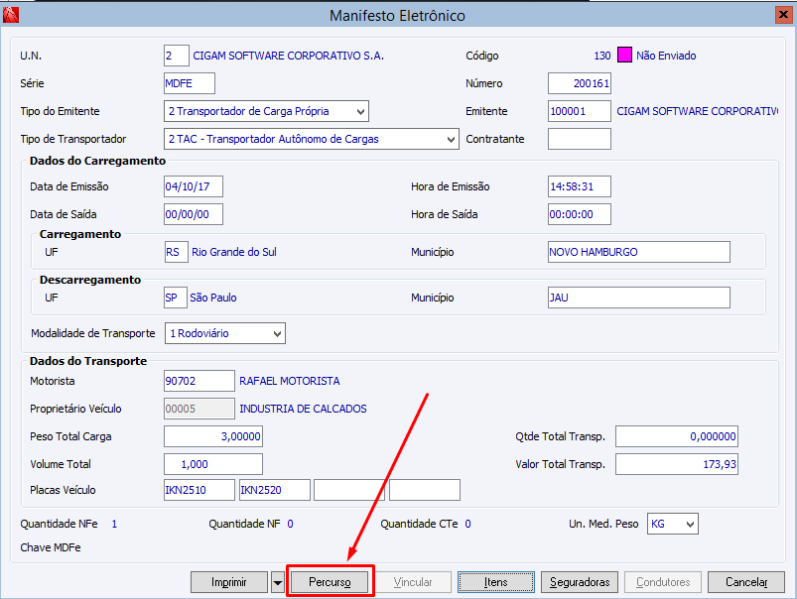Click the fourth empty Placas Veículo field
The width and height of the screenshot is (797, 599).
pyautogui.click(x=425, y=490)
